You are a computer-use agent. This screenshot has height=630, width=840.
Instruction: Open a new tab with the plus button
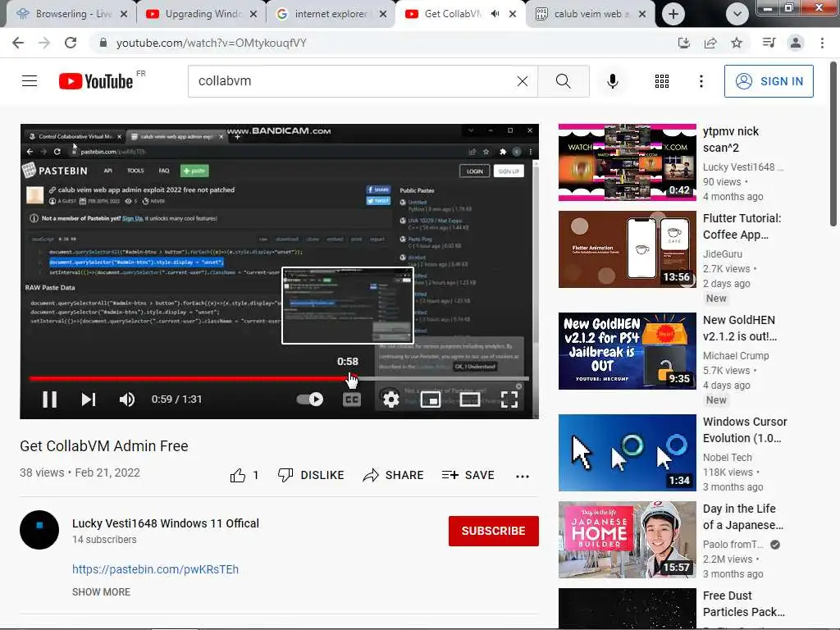click(673, 14)
